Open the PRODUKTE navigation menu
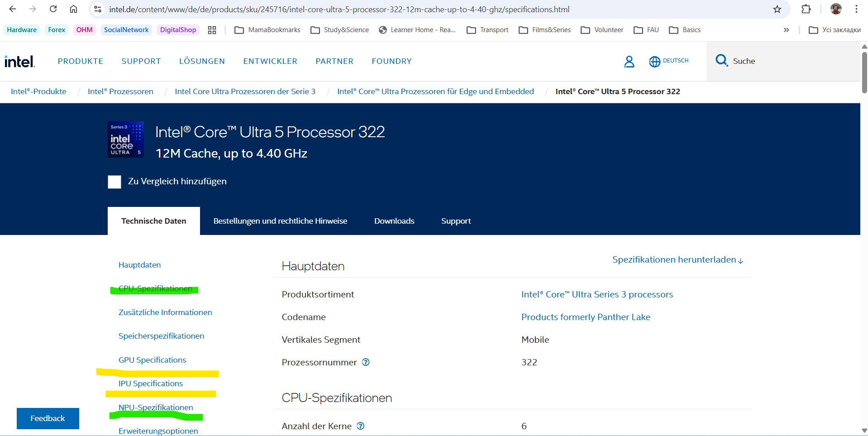Viewport: 868px width, 436px height. [x=80, y=61]
